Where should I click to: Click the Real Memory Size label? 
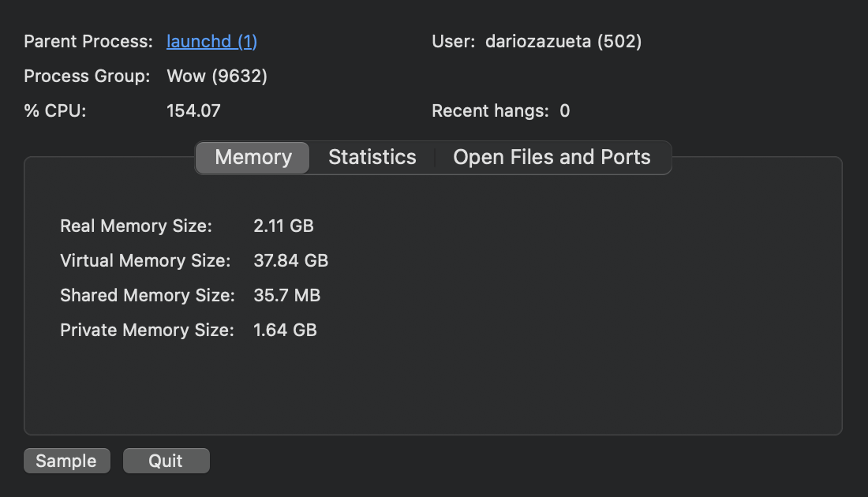click(x=136, y=226)
